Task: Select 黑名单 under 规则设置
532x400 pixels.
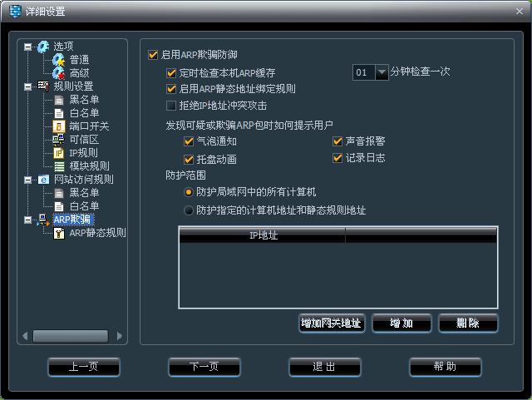Action: (84, 100)
